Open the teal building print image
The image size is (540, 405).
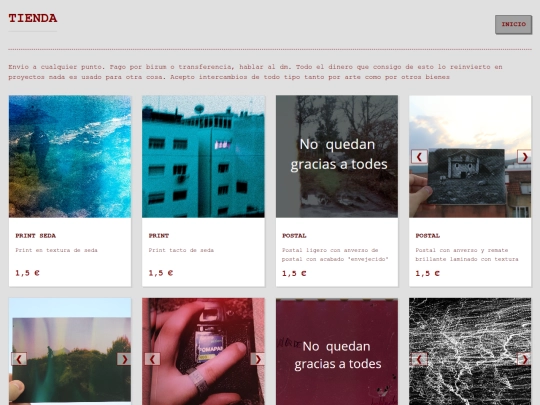(203, 156)
